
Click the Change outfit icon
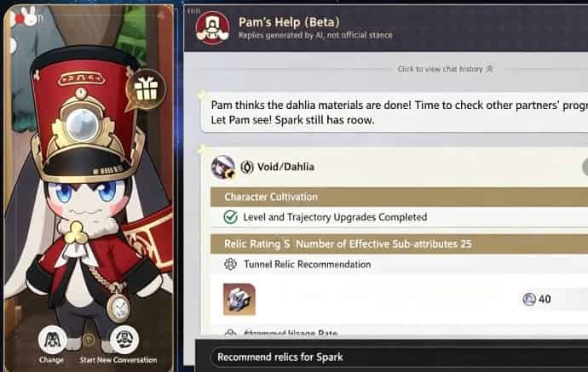[52, 339]
